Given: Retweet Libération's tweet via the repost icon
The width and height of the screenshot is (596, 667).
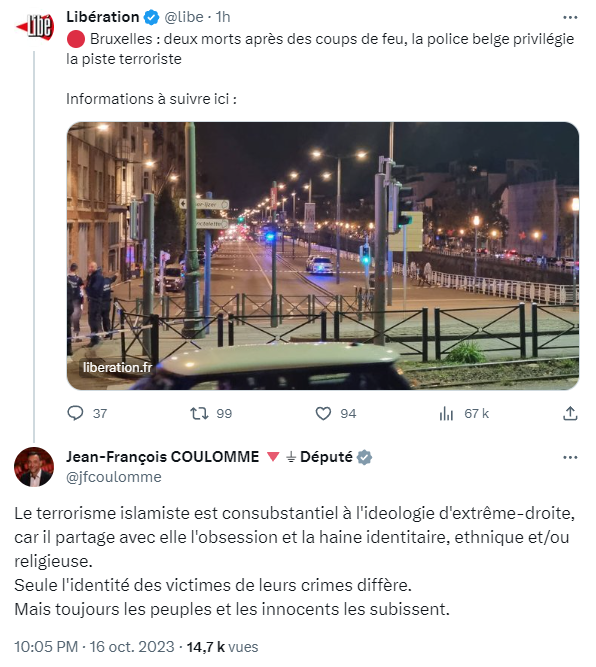Looking at the screenshot, I should coord(199,413).
